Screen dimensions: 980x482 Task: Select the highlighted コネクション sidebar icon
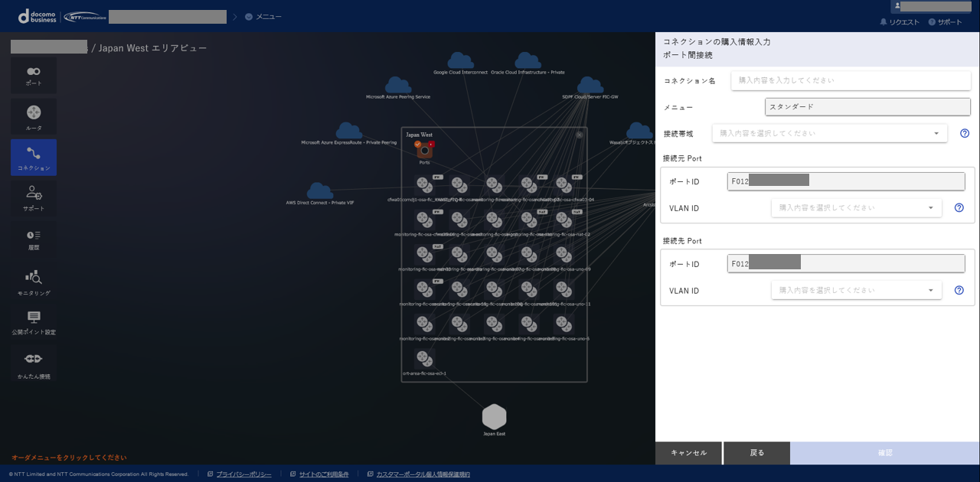[32, 158]
